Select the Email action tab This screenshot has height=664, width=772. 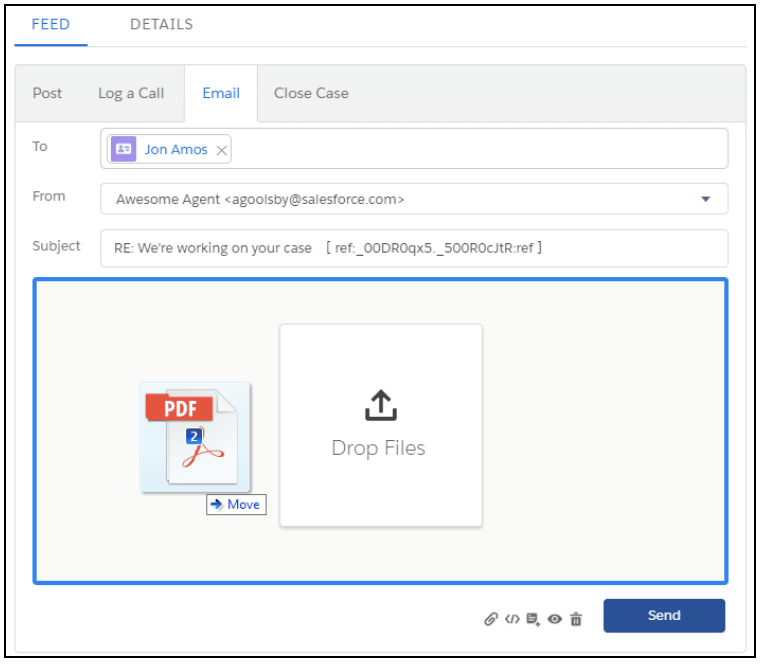pyautogui.click(x=221, y=93)
